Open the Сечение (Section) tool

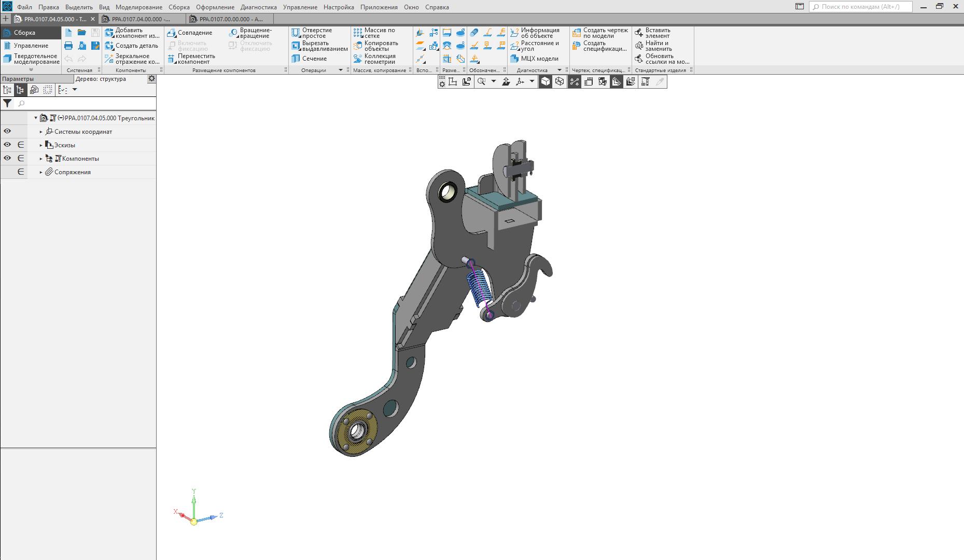309,59
